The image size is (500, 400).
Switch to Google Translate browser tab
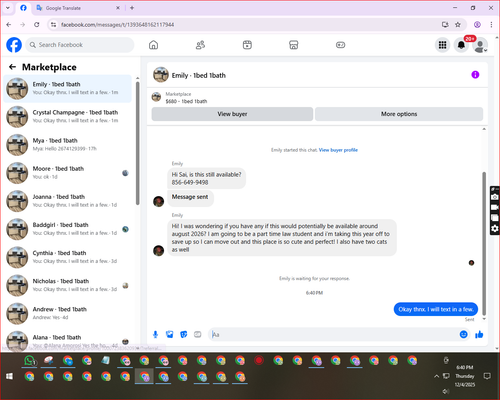[x=77, y=8]
